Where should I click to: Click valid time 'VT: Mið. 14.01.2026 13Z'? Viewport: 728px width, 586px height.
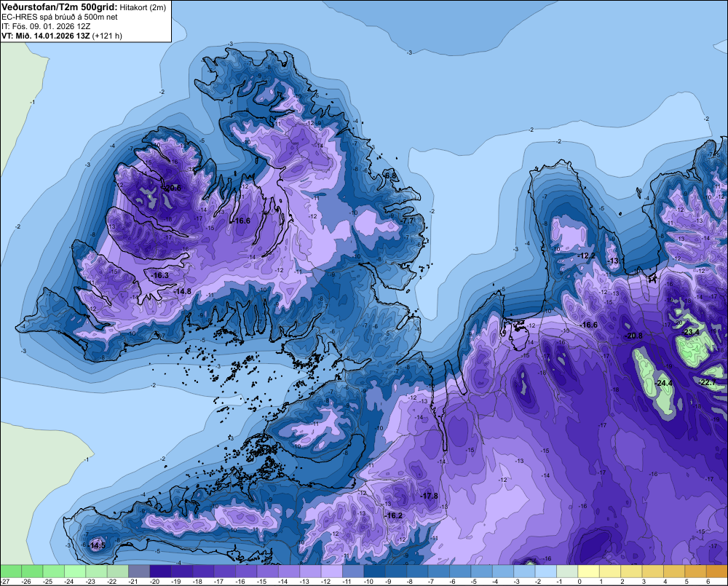tap(46, 36)
